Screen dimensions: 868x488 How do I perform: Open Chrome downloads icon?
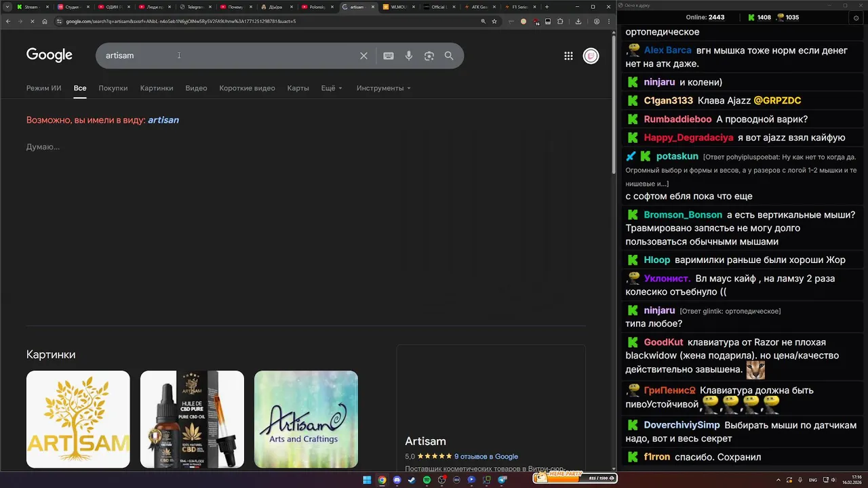click(578, 21)
